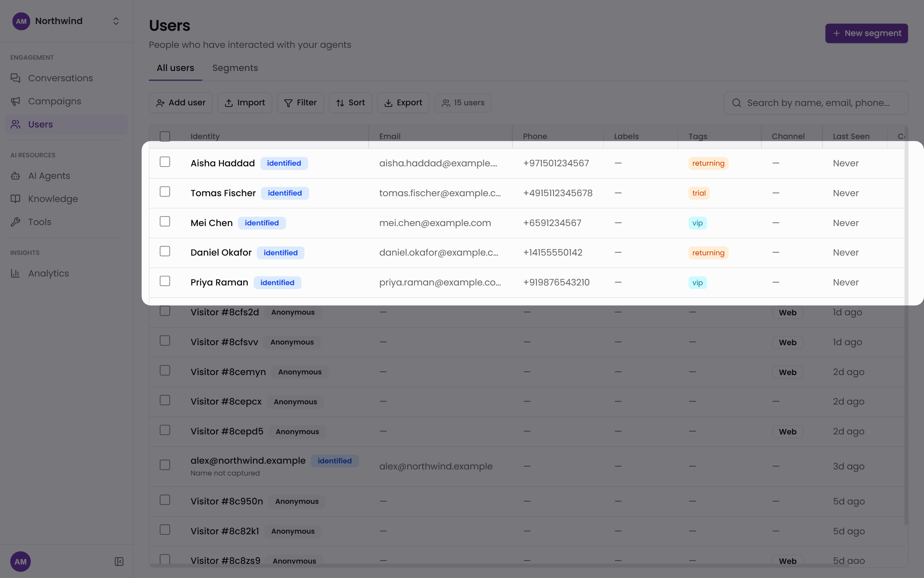Click Name not captured subtitle
Image resolution: width=924 pixels, height=578 pixels.
pos(225,473)
